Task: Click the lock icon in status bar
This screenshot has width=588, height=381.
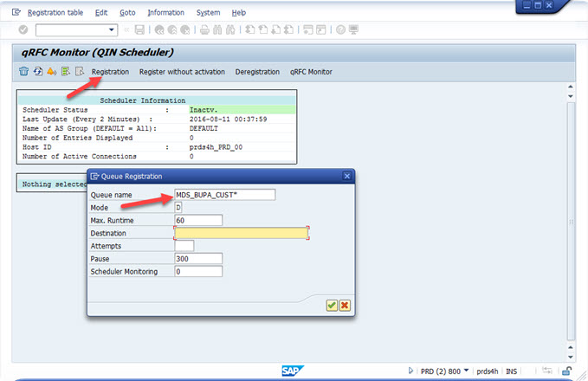Action: coord(566,371)
